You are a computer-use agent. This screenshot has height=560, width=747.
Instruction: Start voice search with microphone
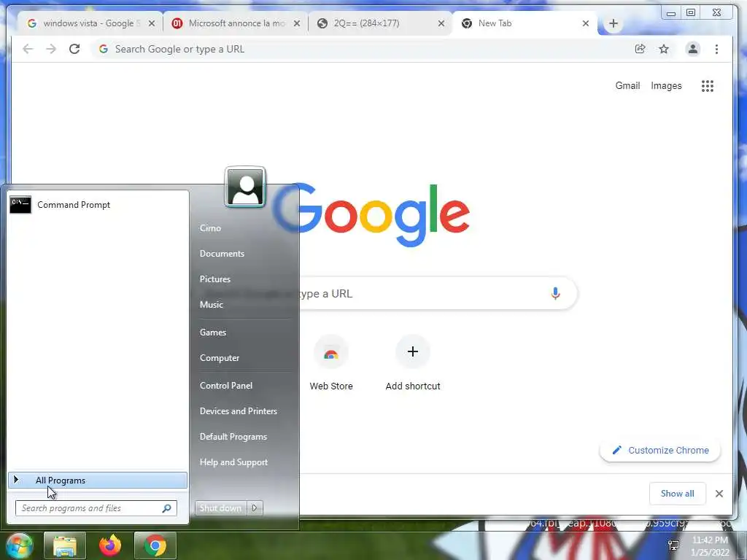[x=555, y=293]
